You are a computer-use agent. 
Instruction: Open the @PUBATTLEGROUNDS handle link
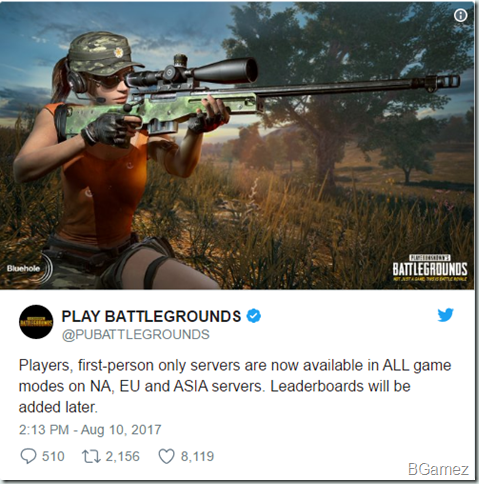click(136, 334)
